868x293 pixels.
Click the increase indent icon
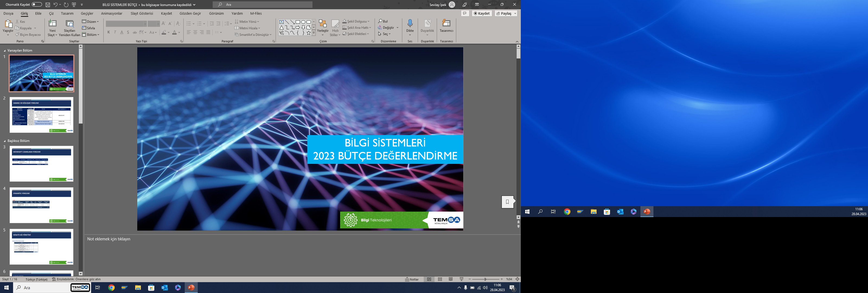pyautogui.click(x=218, y=24)
